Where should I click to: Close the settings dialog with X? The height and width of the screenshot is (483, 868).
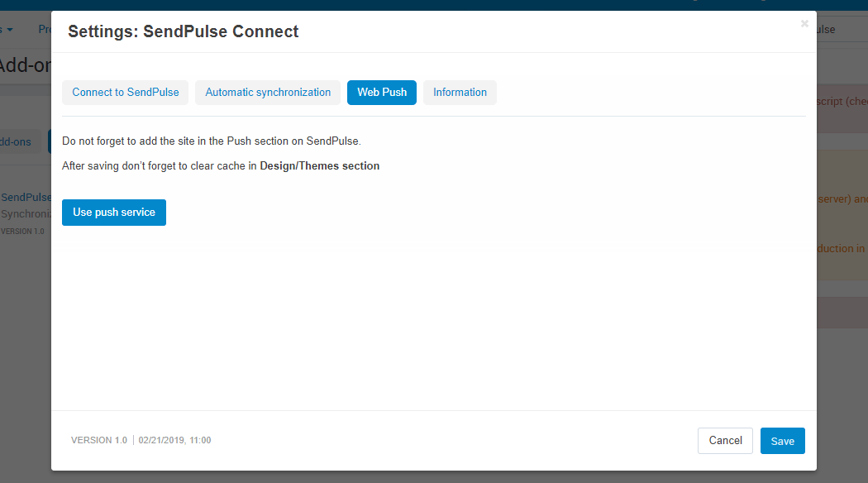804,24
